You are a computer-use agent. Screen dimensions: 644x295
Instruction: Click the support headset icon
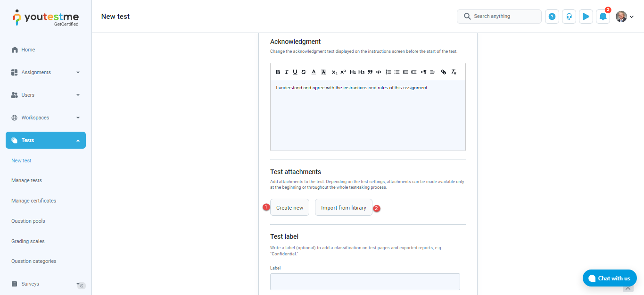569,17
